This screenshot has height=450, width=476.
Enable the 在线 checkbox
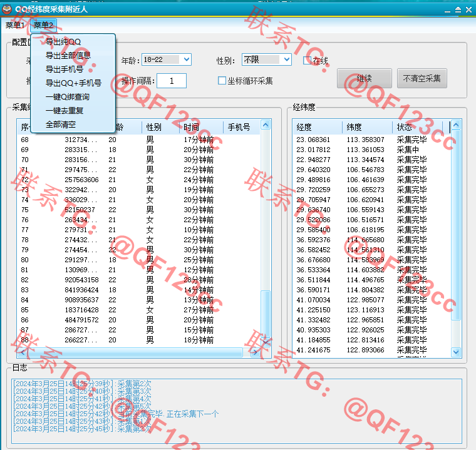click(307, 60)
